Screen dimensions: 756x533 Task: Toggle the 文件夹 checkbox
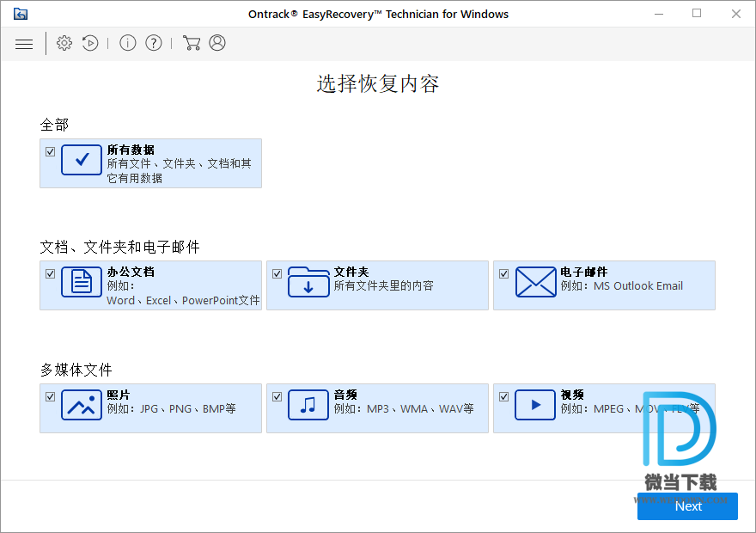277,274
